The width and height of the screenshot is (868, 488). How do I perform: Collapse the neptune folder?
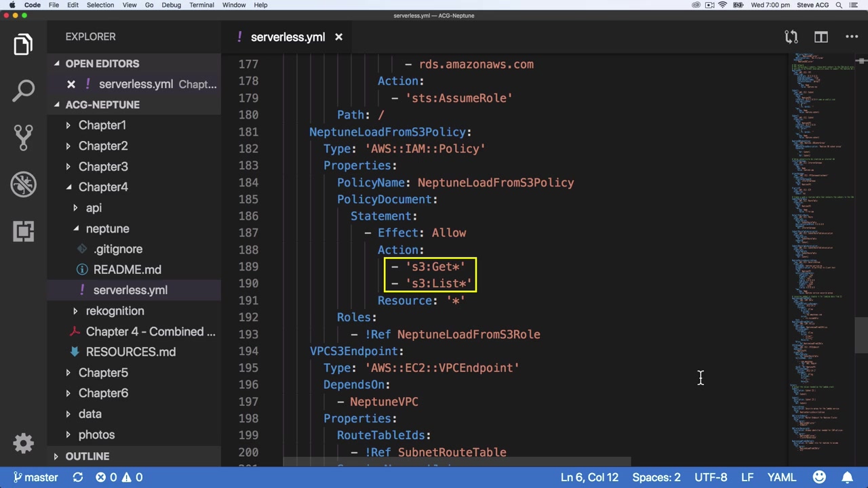[107, 228]
